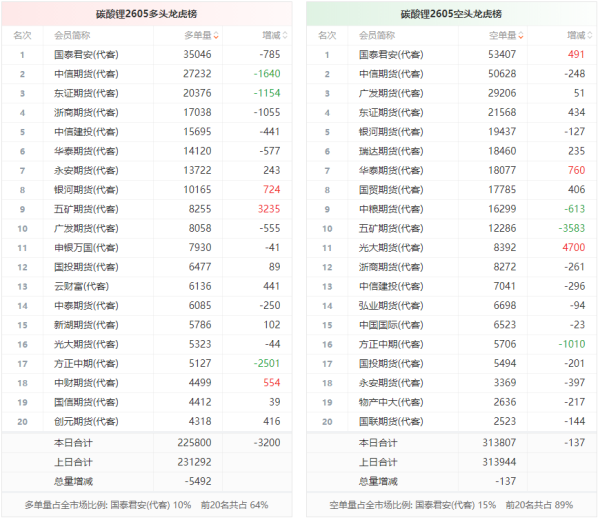
Task: Select 中国国际(代客) row
Action: (452, 325)
